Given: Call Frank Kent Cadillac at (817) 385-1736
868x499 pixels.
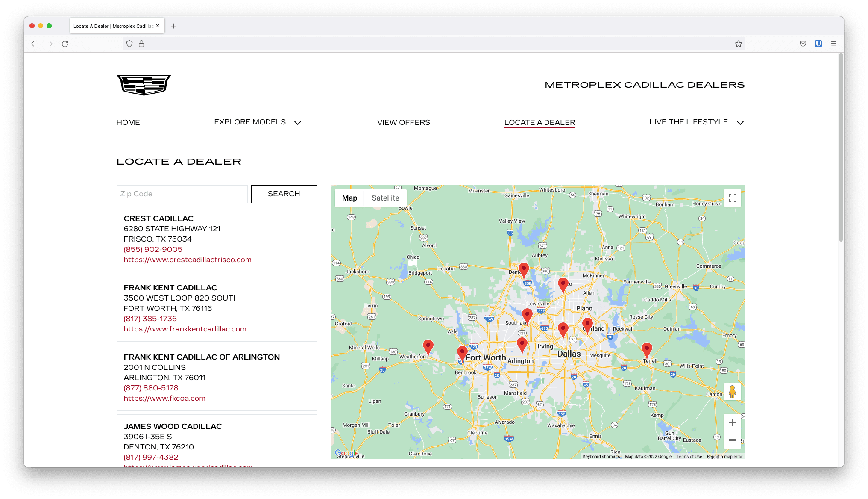Looking at the screenshot, I should pos(150,319).
